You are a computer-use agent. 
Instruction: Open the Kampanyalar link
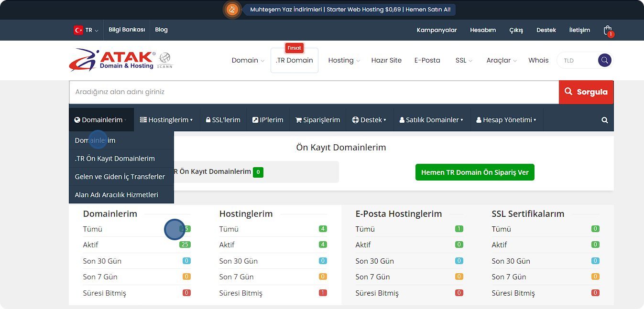(437, 30)
